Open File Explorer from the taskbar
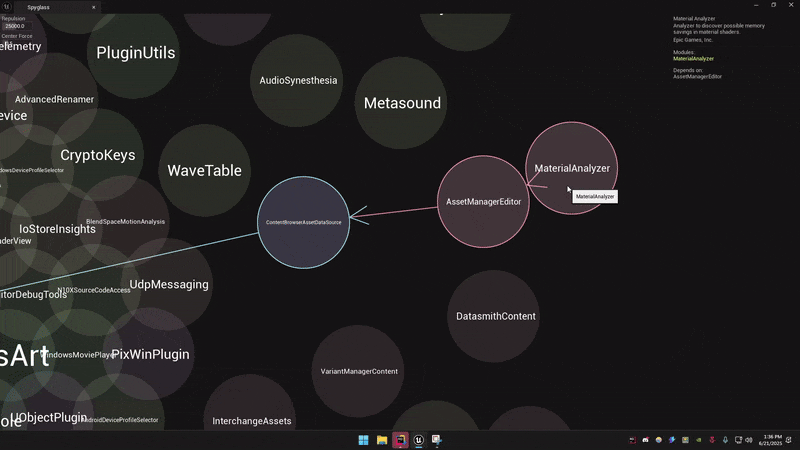Viewport: 800px width, 450px height. point(382,440)
